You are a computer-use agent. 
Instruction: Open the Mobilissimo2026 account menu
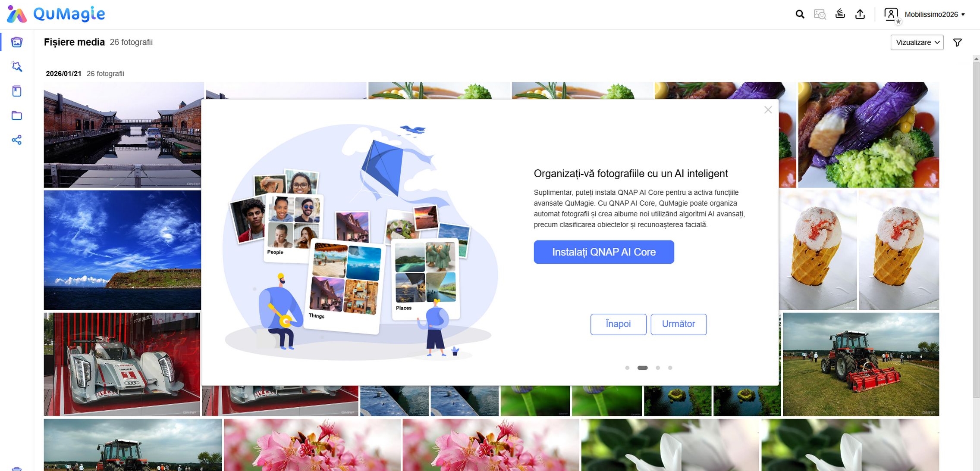point(934,14)
